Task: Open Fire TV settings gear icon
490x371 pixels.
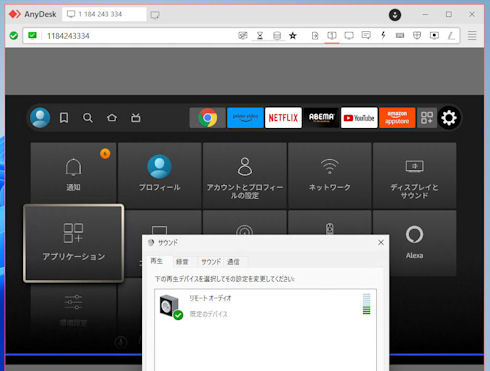Action: 449,118
